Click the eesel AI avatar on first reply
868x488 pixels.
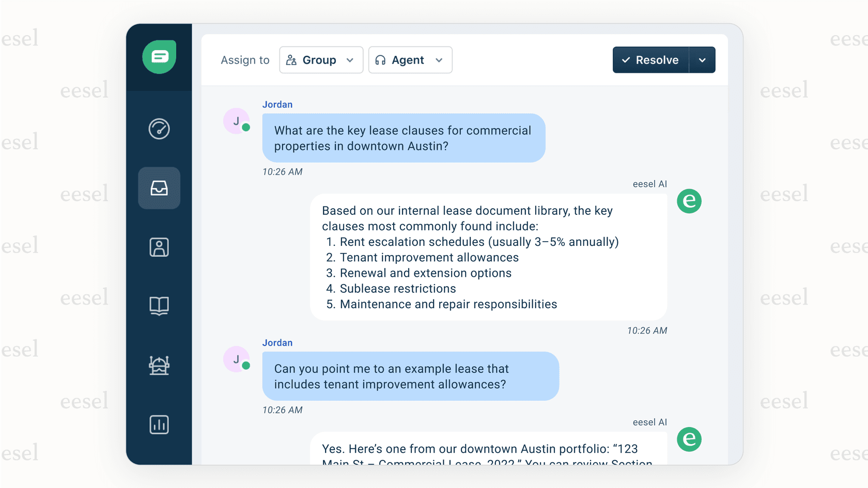(x=689, y=201)
